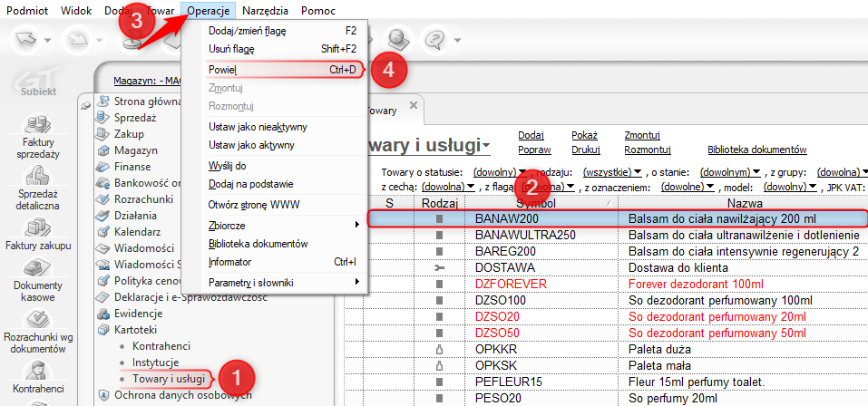Choose Dodaj/zmień flagę menu entry
Image resolution: width=868 pixels, height=406 pixels.
coord(283,31)
